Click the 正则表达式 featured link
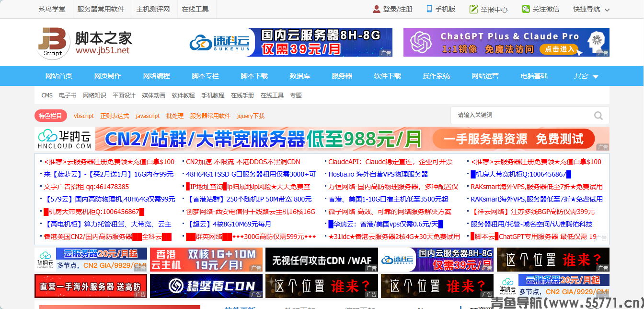 coord(115,116)
